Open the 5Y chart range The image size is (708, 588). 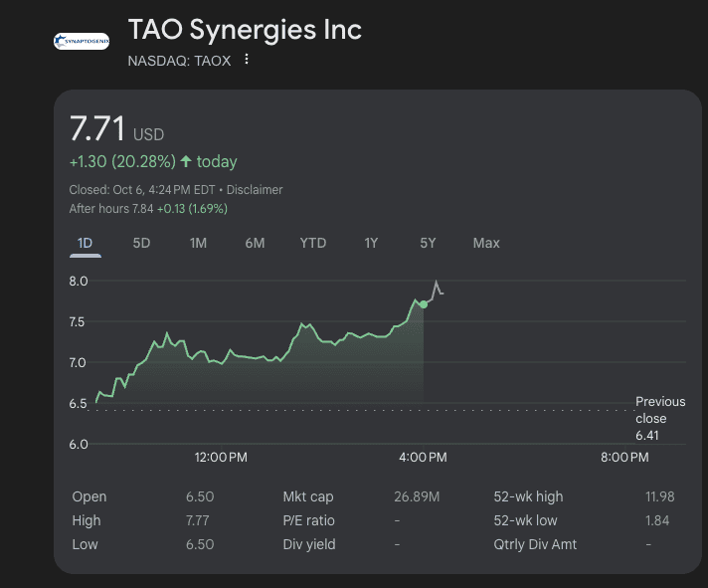pyautogui.click(x=428, y=243)
